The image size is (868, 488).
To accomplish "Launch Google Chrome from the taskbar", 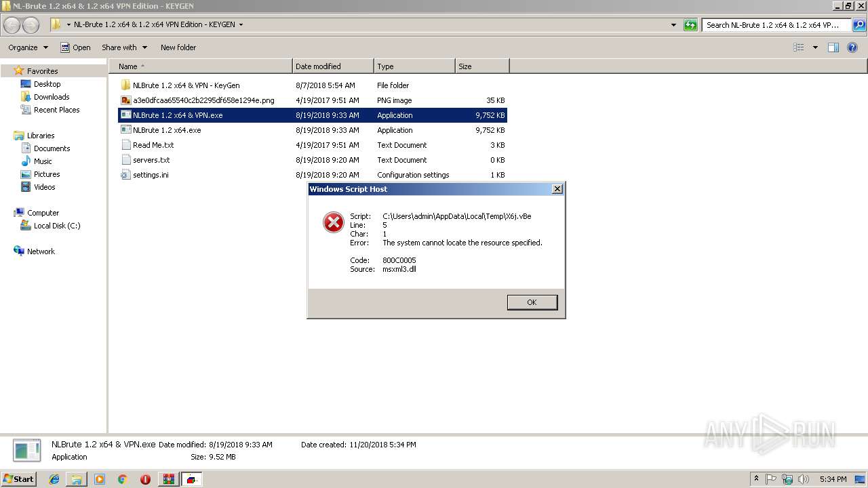I will (123, 479).
